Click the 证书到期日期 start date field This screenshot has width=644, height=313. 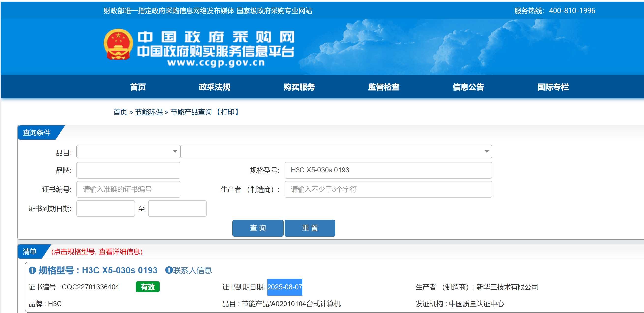click(x=105, y=209)
